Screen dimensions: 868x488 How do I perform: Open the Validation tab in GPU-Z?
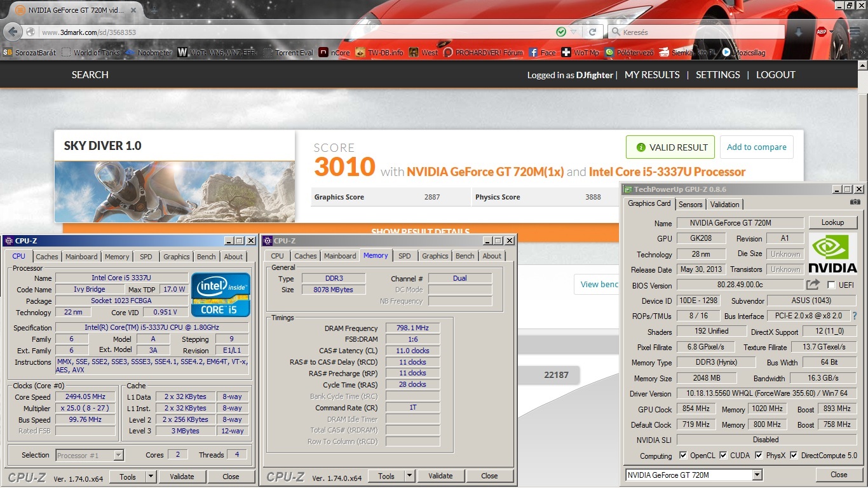coord(725,205)
